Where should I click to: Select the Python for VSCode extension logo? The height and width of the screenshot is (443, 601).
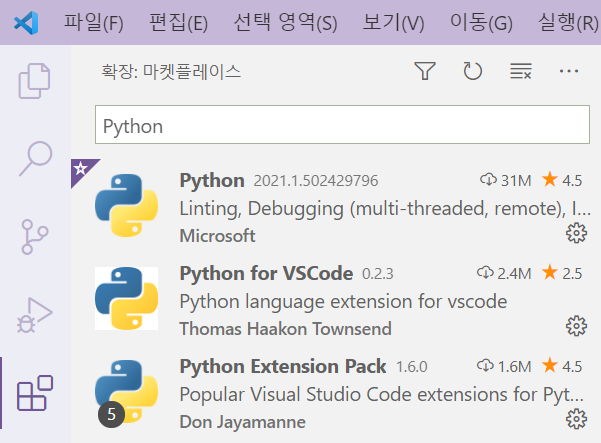(126, 299)
